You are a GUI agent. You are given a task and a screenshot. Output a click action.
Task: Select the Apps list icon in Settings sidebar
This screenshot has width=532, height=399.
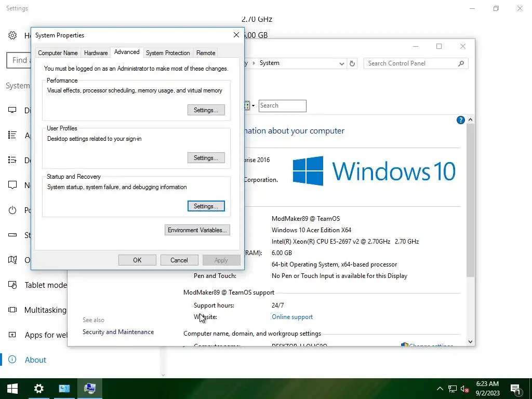[x=12, y=135]
